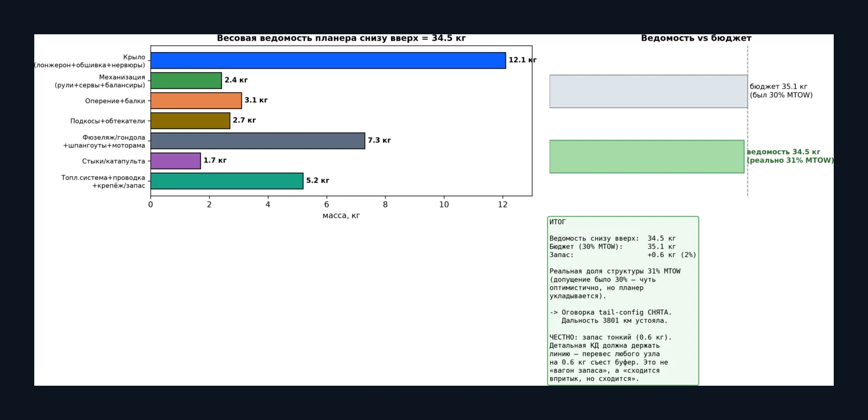Click the line Бюджет (30% MTOW): 35.1 кг
Image resolution: width=868 pixels, height=420 pixels.
pyautogui.click(x=613, y=246)
